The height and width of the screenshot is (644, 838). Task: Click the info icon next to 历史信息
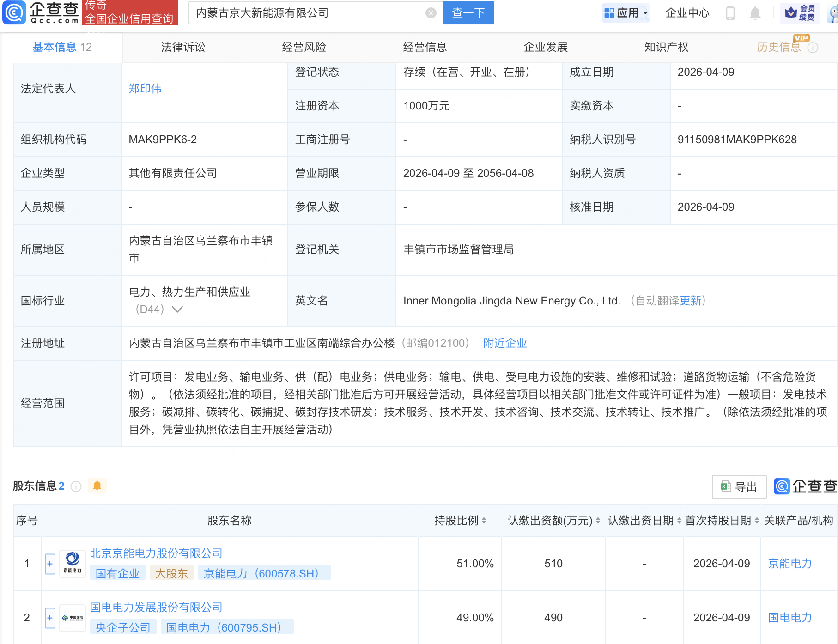pos(813,48)
